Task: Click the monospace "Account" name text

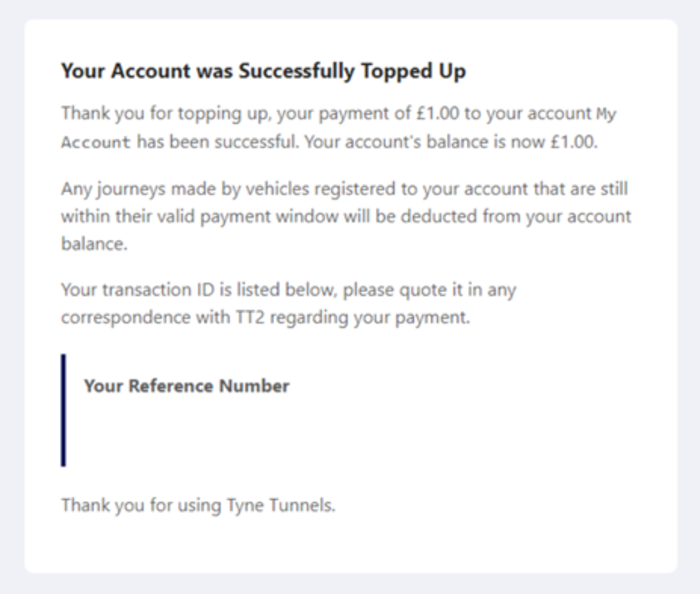Action: click(97, 142)
